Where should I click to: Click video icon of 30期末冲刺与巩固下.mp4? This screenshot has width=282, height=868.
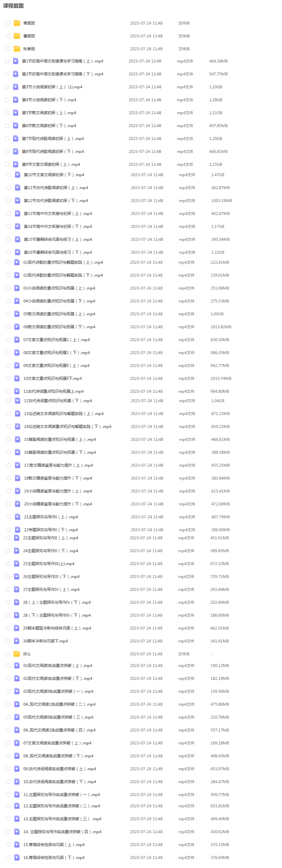click(x=16, y=641)
